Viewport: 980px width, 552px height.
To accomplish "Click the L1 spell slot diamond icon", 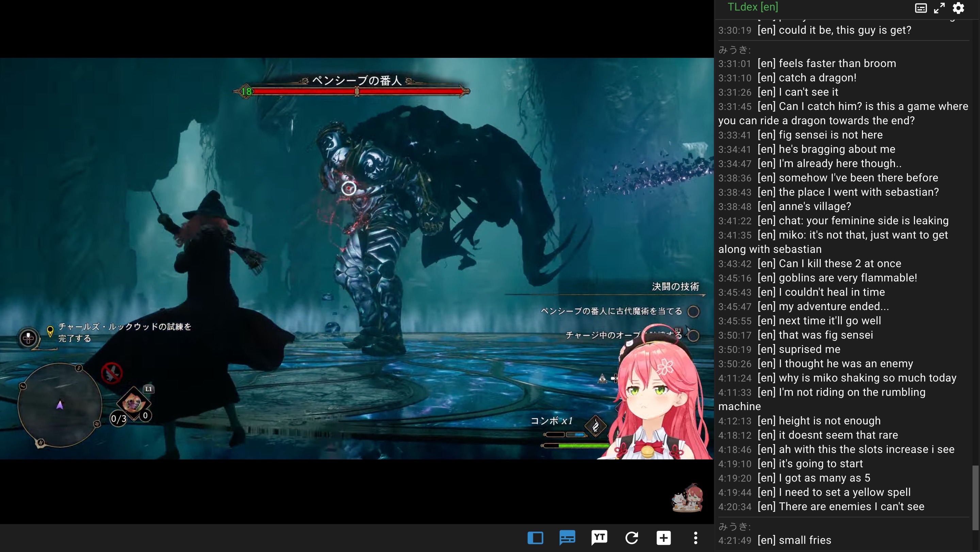I will [133, 404].
